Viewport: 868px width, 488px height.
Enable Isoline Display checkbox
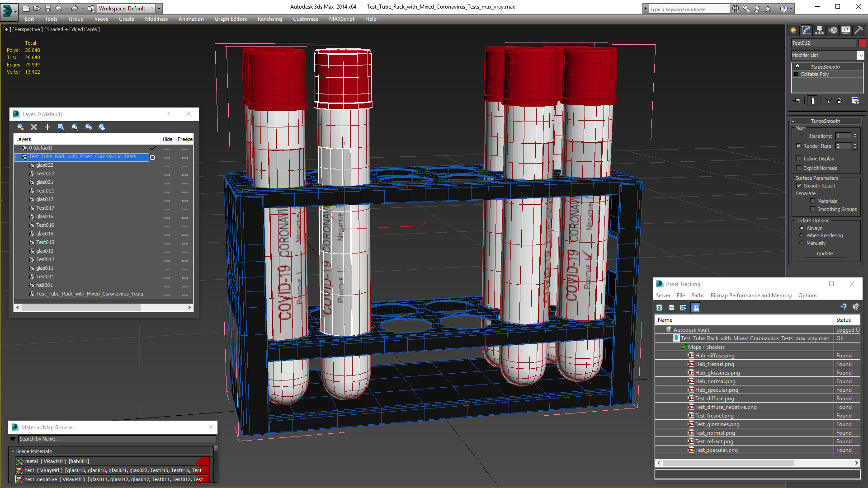(x=799, y=159)
